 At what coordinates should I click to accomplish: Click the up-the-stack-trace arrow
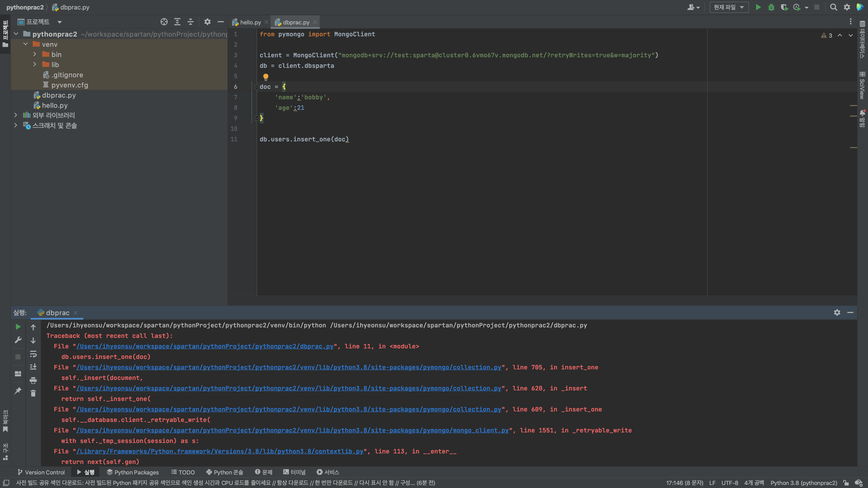(x=33, y=327)
